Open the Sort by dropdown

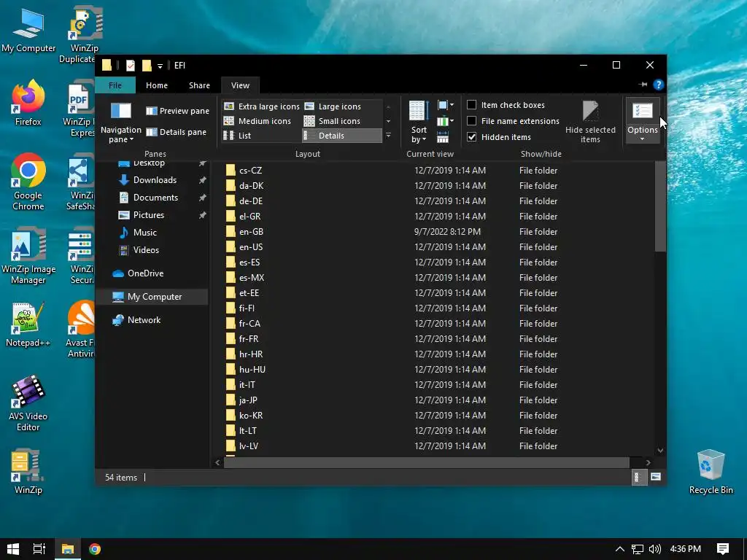[419, 122]
